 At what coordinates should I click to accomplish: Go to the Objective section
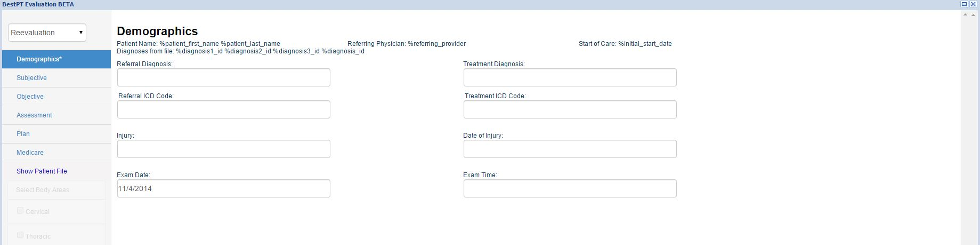tap(30, 97)
